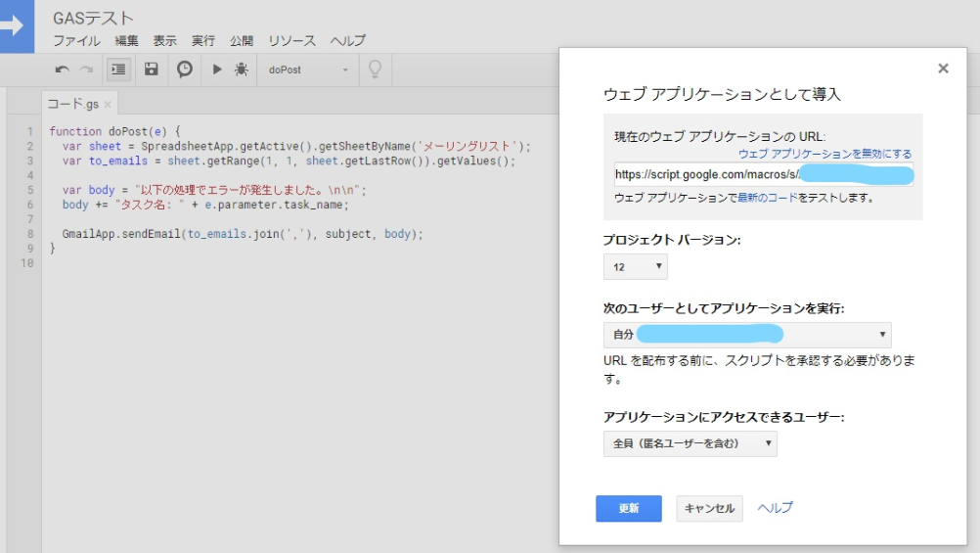
Task: Open the 自分 execute-as user dropdown
Action: 747,335
